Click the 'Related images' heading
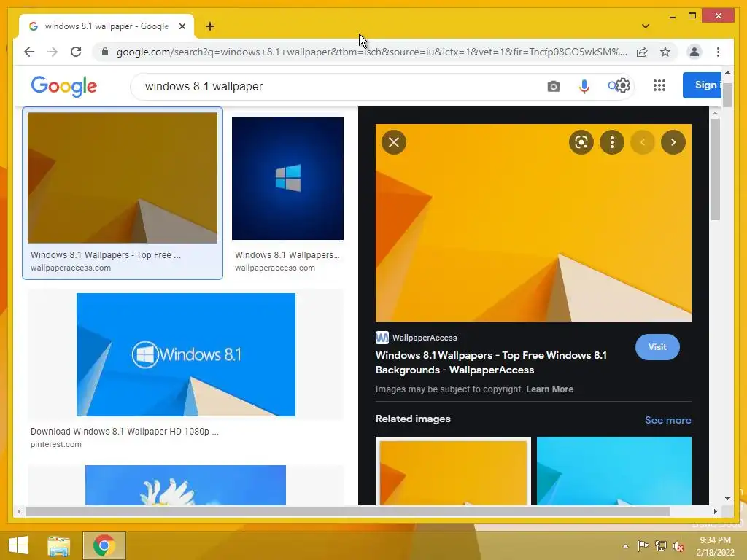This screenshot has width=747, height=560. [x=413, y=419]
